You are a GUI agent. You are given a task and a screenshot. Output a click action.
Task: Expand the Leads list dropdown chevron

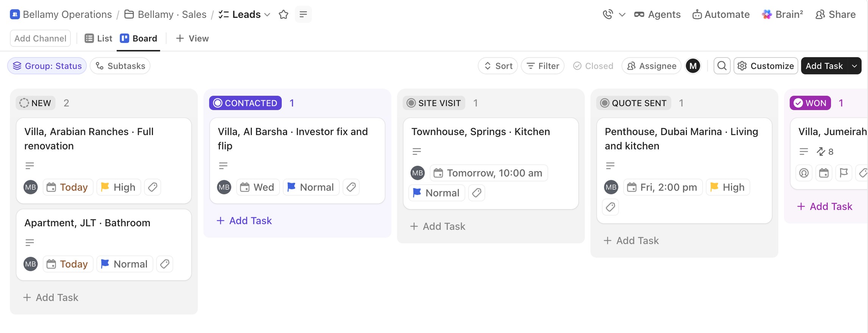pos(267,14)
